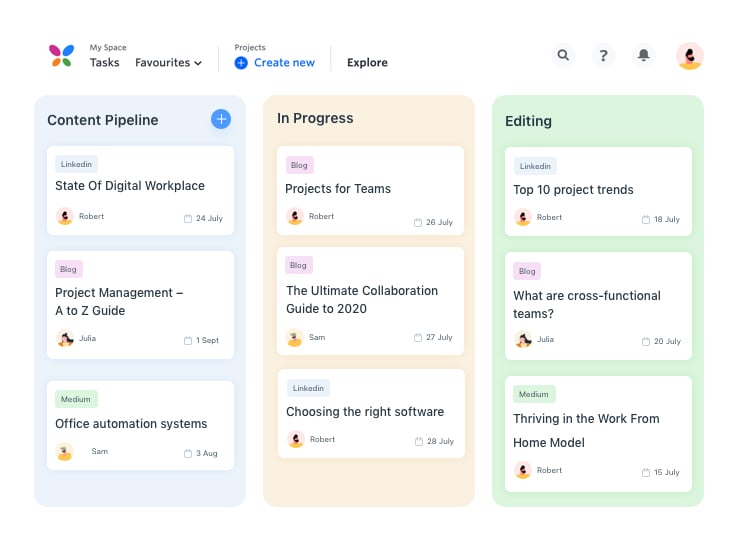Click the colorful butterfly app logo
743x547 pixels.
[62, 56]
